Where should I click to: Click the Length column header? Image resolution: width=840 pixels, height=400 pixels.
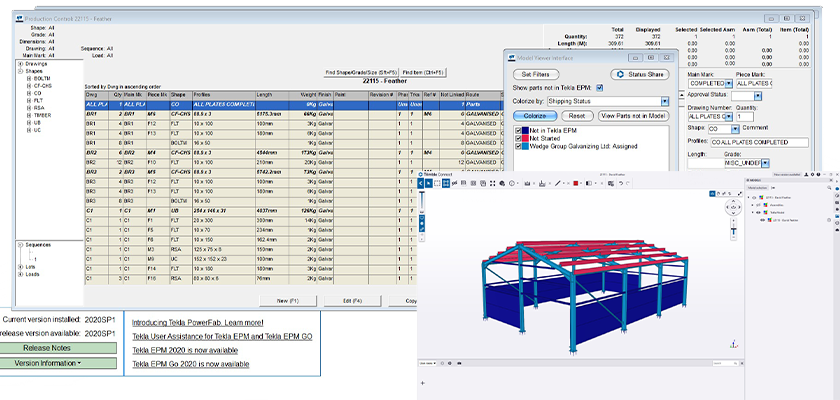point(272,95)
